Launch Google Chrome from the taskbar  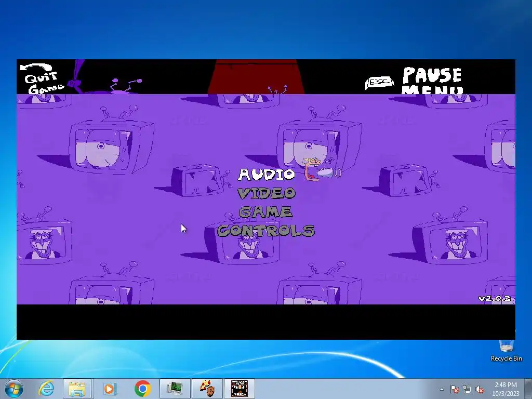pos(142,389)
